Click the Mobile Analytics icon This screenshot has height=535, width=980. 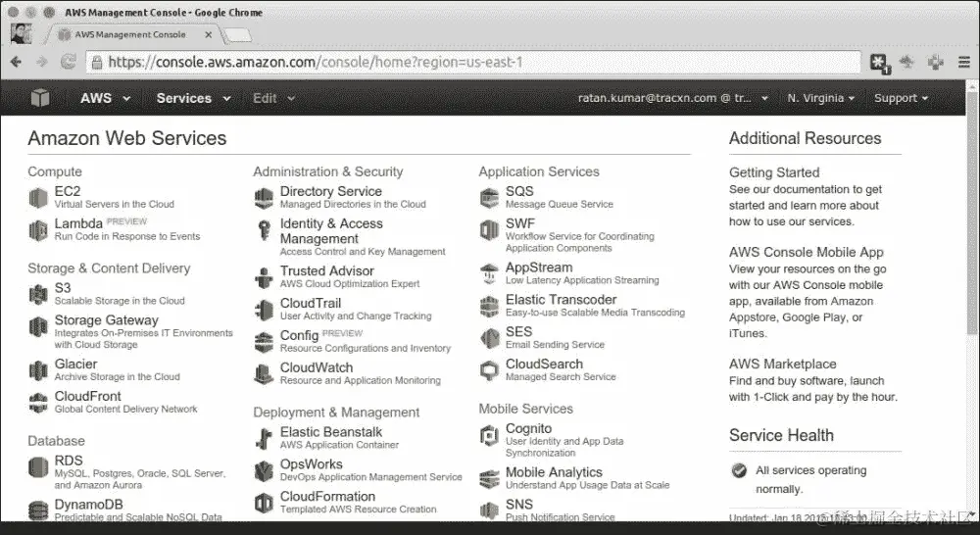click(489, 479)
